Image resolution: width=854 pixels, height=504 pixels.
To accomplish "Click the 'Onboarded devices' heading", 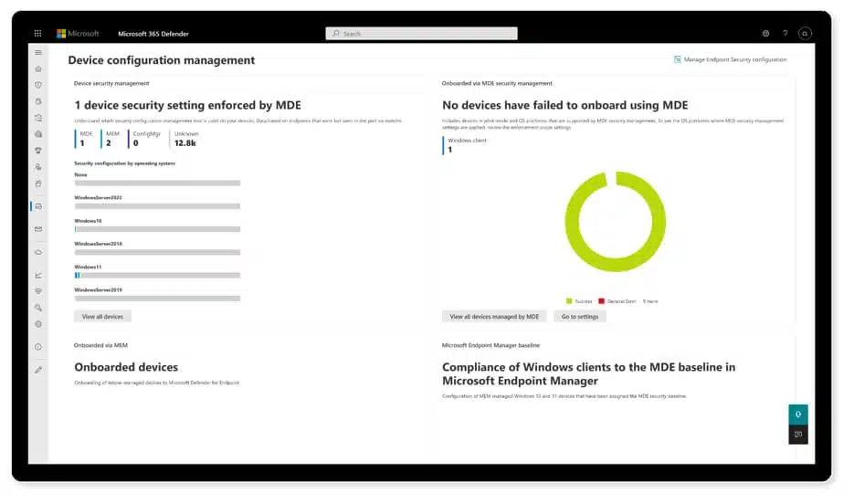I will 126,367.
